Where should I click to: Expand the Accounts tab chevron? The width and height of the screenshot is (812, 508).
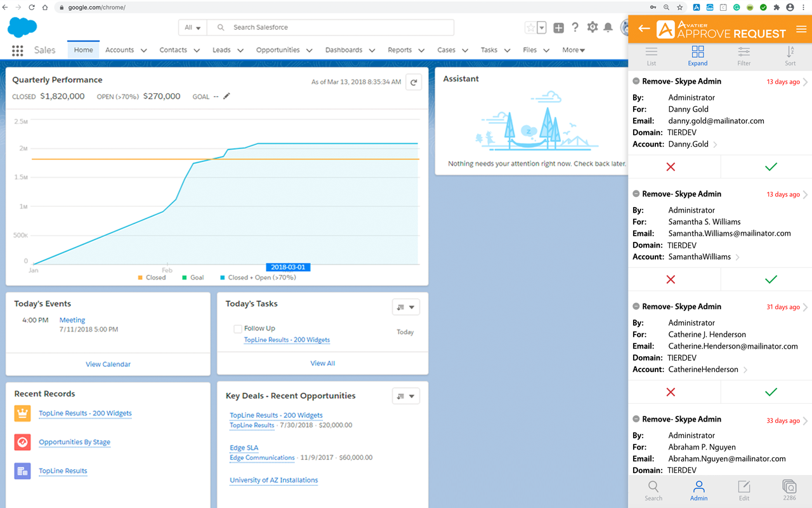pos(144,50)
